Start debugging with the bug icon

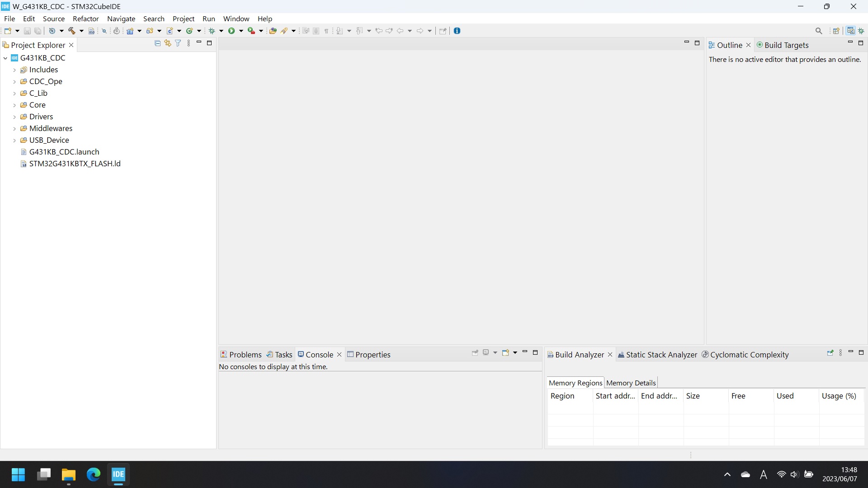[x=212, y=31]
